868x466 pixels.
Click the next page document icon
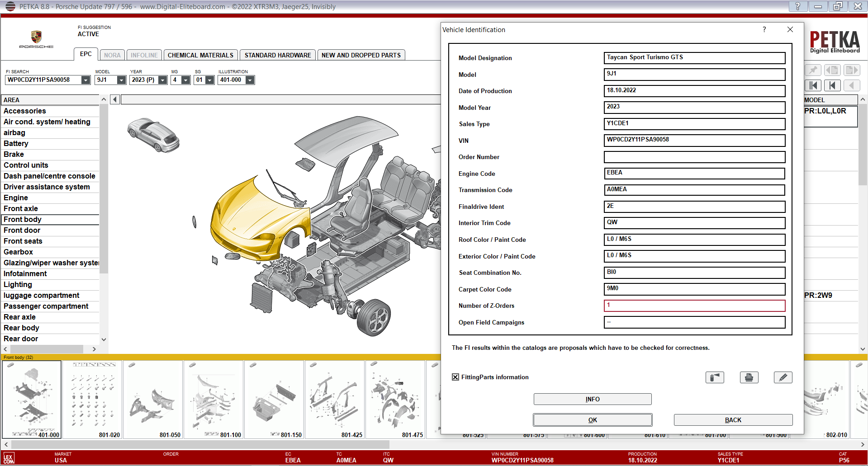click(851, 70)
